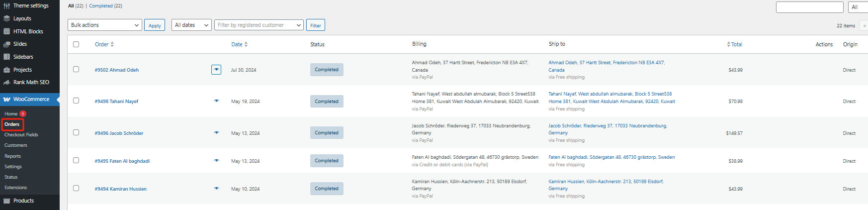Screen dimensions: 868x210
Task: Open the Products menu icon
Action: point(6,201)
